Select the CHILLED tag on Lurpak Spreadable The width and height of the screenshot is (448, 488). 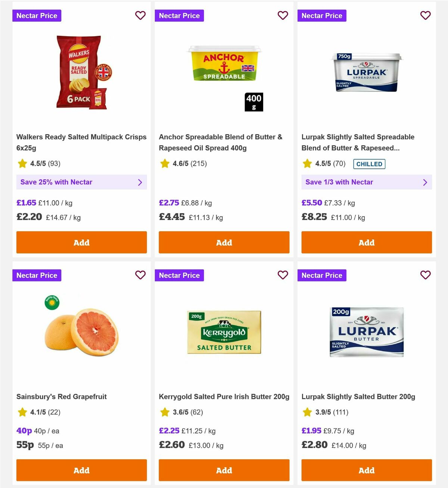coord(369,164)
